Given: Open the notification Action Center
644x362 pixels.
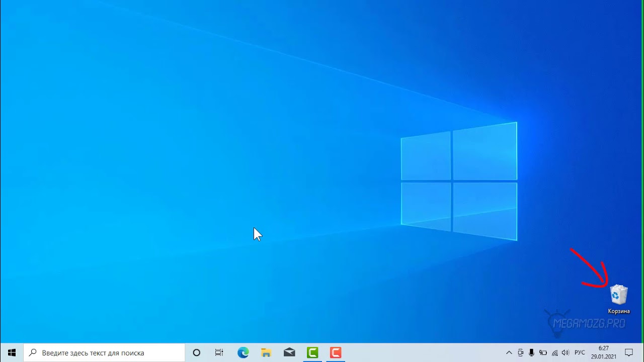Looking at the screenshot, I should click(x=629, y=352).
